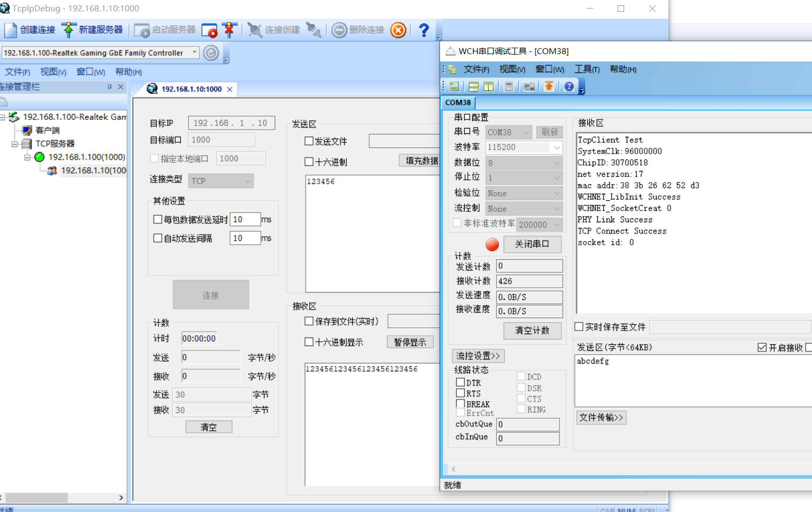
Task: Click the horizontal scrollbar in the connection manager panel
Action: (x=36, y=498)
